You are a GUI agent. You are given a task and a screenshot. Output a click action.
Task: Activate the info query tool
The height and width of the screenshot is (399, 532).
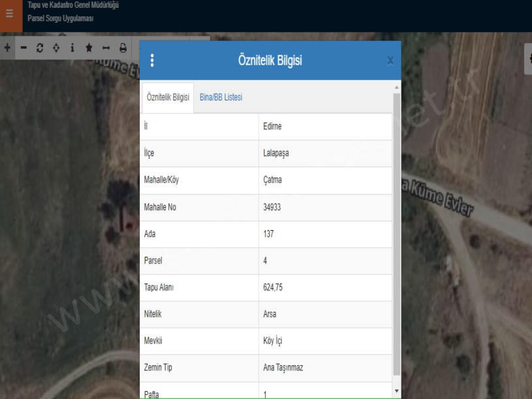tap(72, 48)
